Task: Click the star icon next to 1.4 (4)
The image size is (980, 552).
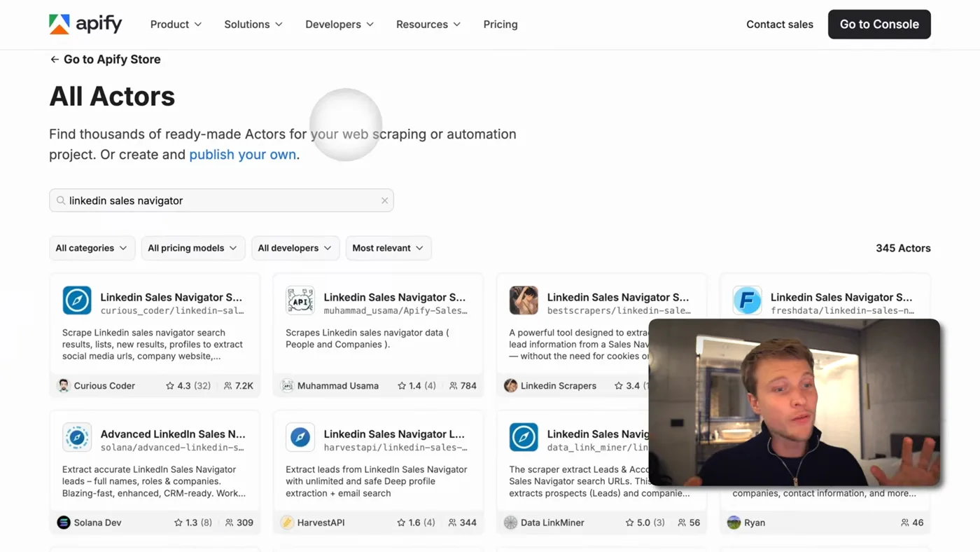Action: (402, 386)
